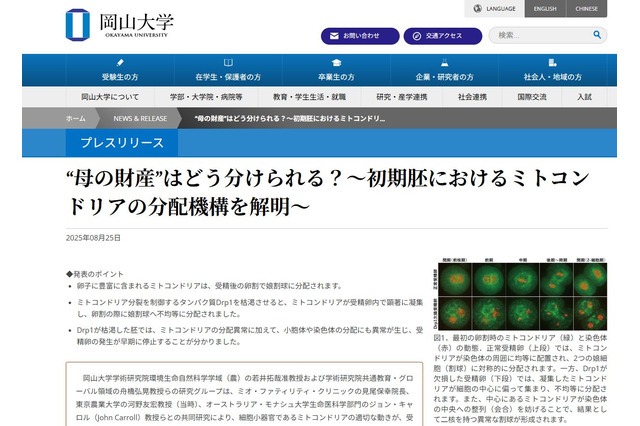Open the mitochondria microscopy figure image
This screenshot has height=426, width=640.
click(520, 294)
